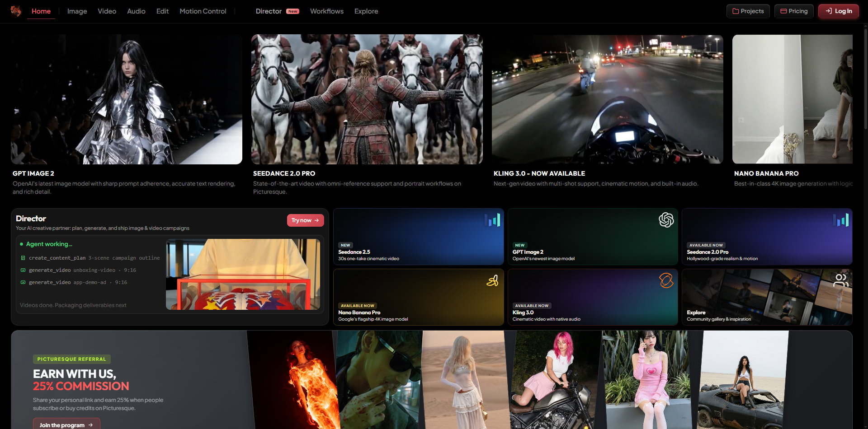
Task: Click the Agent working... status text
Action: (49, 244)
